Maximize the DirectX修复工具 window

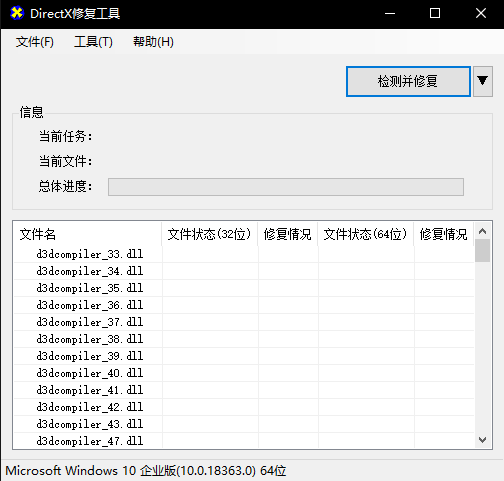(435, 13)
